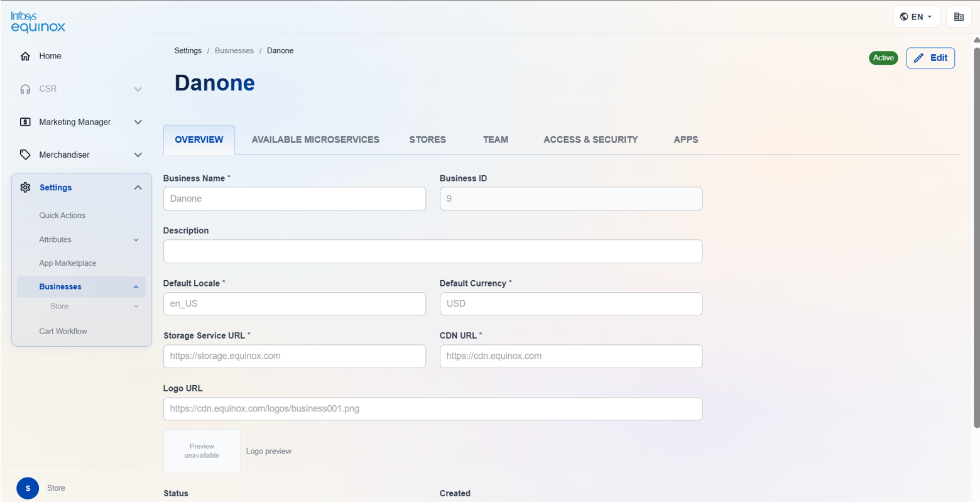
Task: Open App Marketplace in sidebar
Action: point(68,263)
